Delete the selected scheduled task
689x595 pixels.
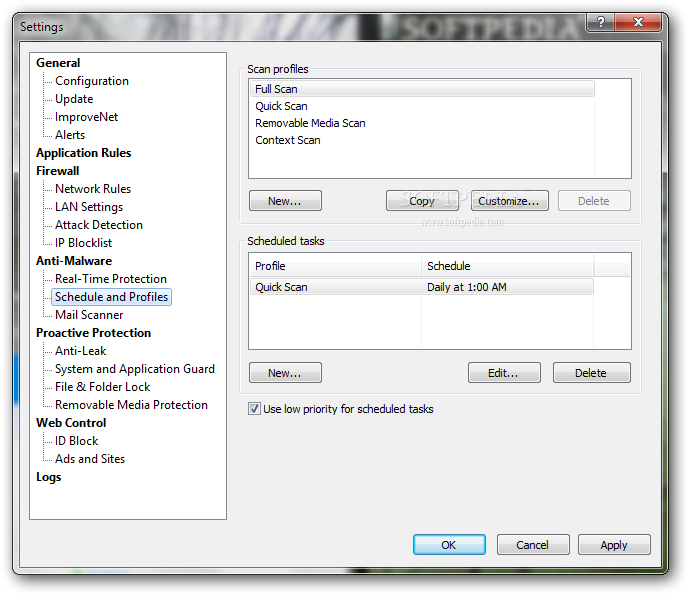coord(591,373)
